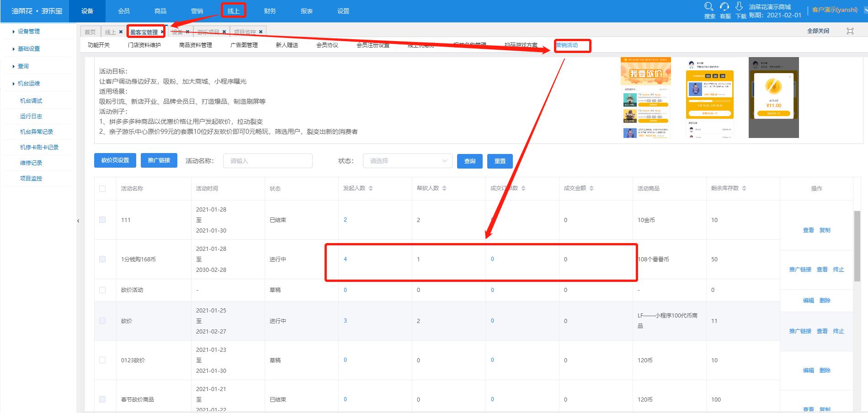Sort by 发起人数 column arrows
Image resolution: width=868 pixels, height=413 pixels.
tap(371, 188)
